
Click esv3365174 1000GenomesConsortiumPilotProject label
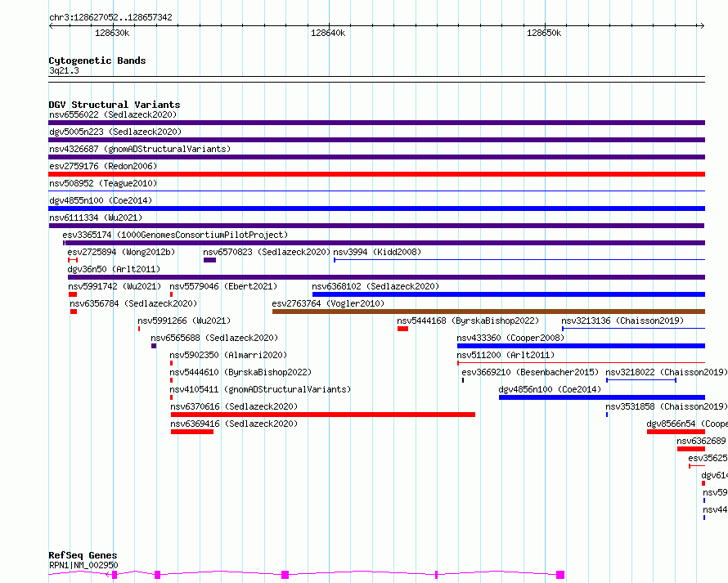175,235
